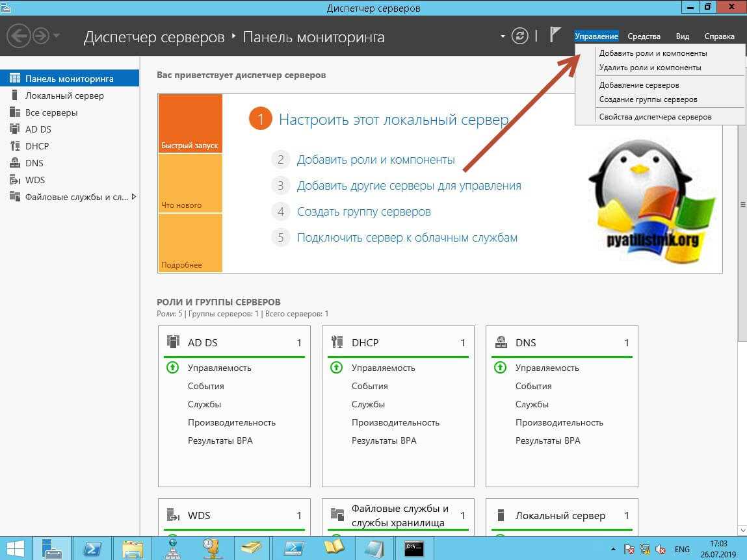Image resolution: width=747 pixels, height=560 pixels.
Task: Click Создать группу серверов link
Action: point(363,212)
